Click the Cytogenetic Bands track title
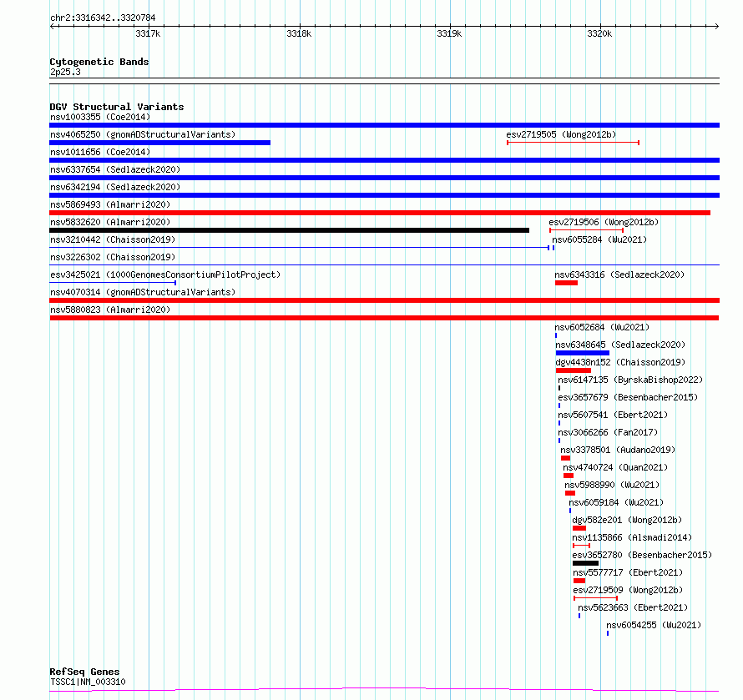 tap(99, 62)
